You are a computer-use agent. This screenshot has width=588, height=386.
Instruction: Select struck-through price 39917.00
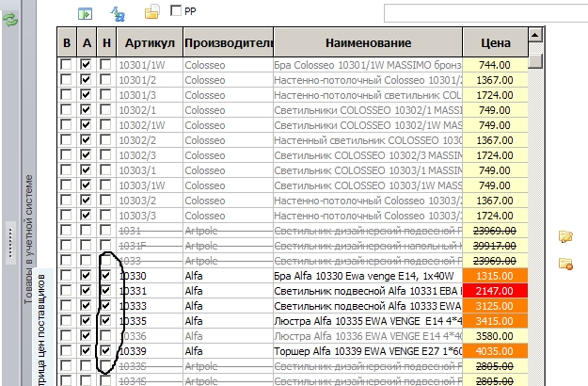point(495,246)
